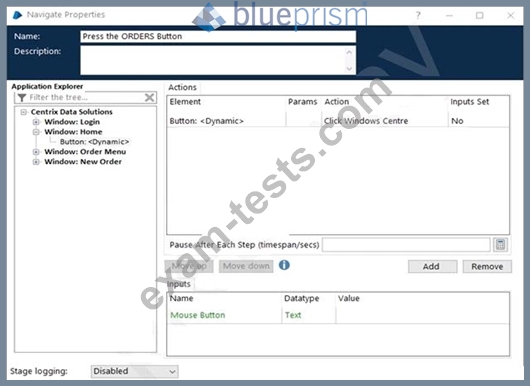Switch to the Actions tab
Screen dimensions: 530x386
183,87
